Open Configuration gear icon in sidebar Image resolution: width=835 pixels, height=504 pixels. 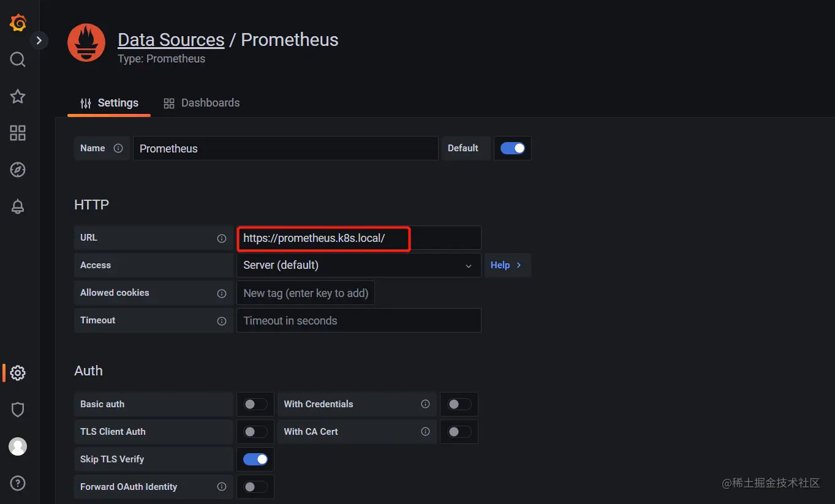[x=18, y=372]
